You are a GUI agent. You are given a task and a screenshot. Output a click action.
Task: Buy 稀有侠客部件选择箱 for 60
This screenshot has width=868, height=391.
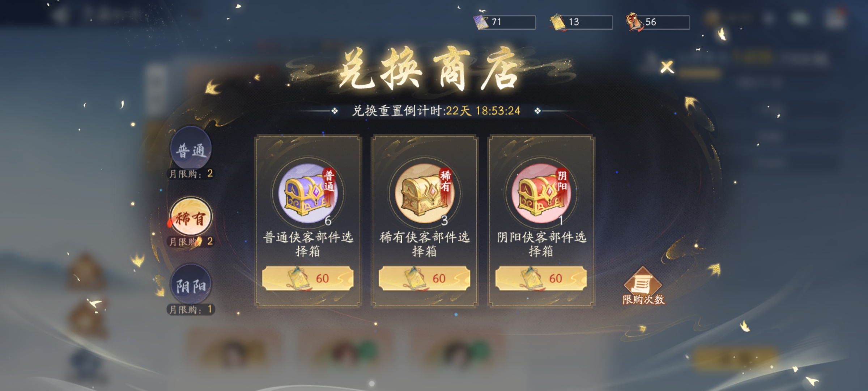pos(425,278)
